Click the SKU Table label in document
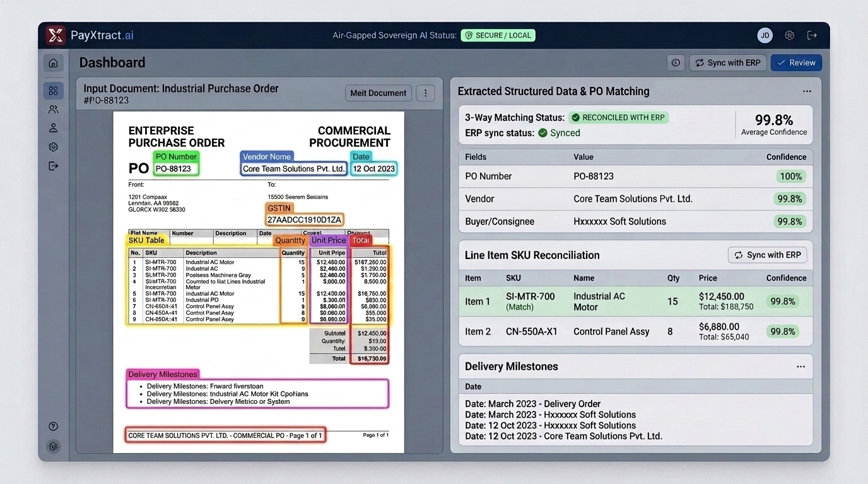Image resolution: width=868 pixels, height=484 pixels. [147, 240]
